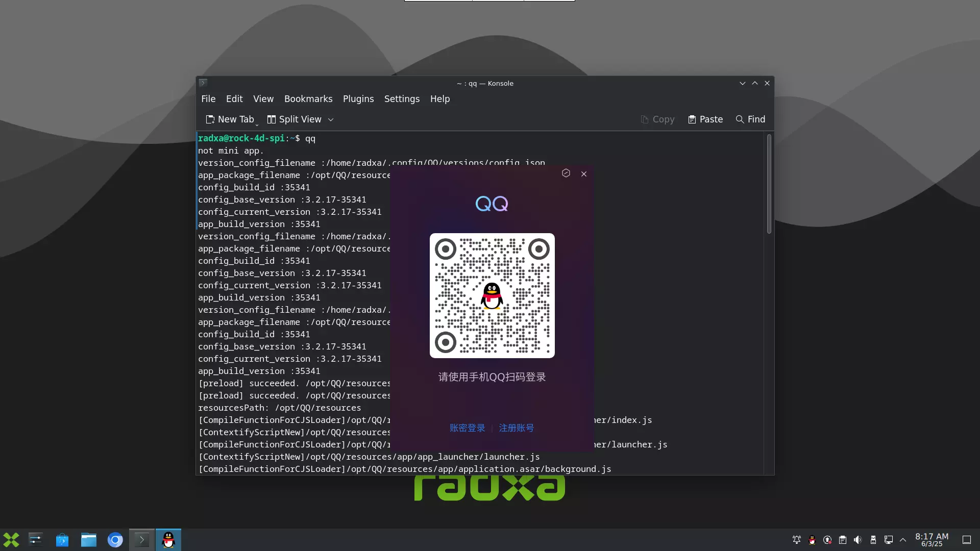980x551 pixels.
Task: Click the show desktop button in the taskbar
Action: 967,540
